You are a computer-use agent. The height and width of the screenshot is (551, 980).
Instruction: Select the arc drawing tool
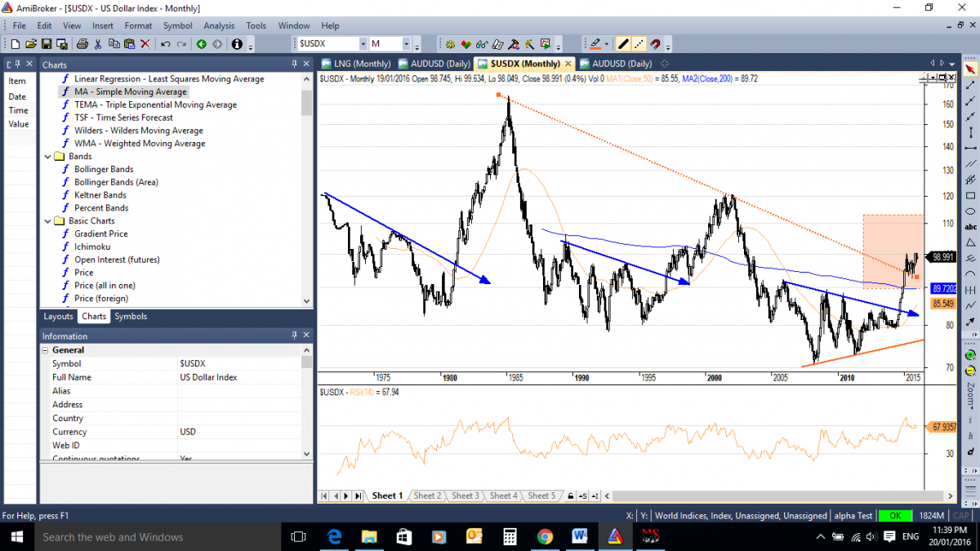pyautogui.click(x=970, y=274)
